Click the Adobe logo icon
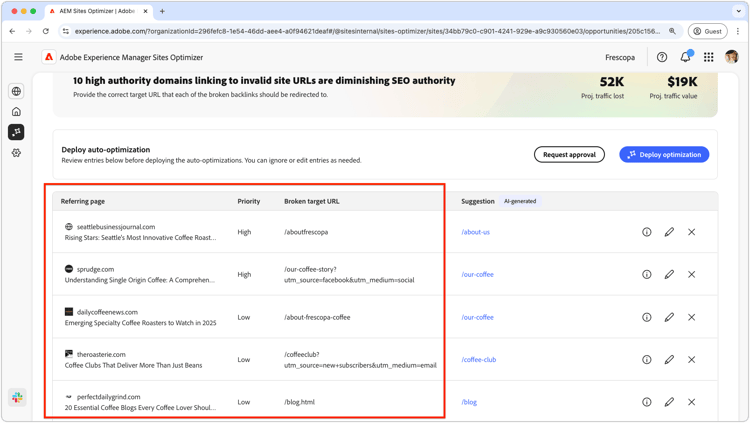This screenshot has height=423, width=750. click(x=49, y=57)
